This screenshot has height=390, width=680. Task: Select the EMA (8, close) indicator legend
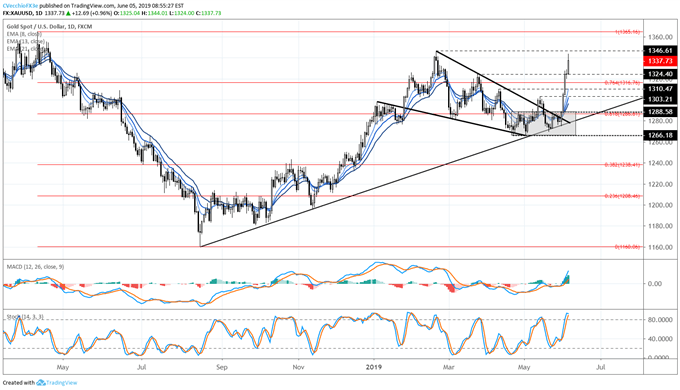coord(24,34)
